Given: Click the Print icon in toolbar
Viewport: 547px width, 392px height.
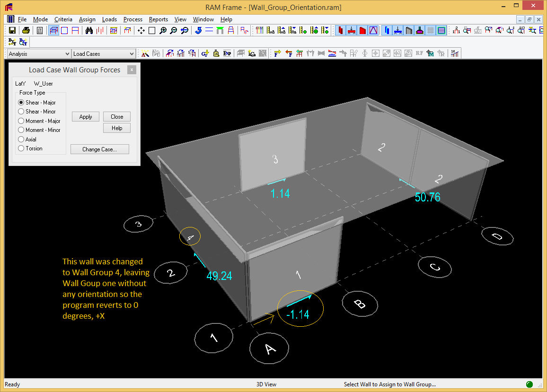Looking at the screenshot, I should [26, 31].
